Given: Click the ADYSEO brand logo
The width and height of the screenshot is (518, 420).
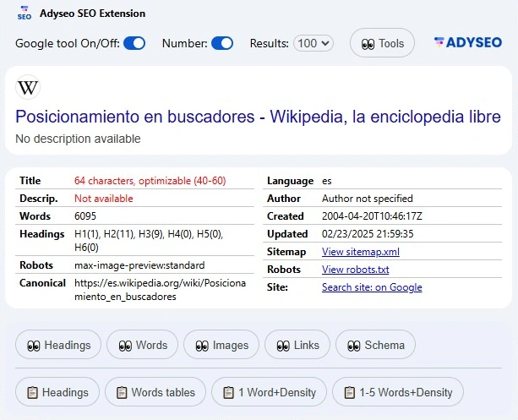Looking at the screenshot, I should click(467, 43).
